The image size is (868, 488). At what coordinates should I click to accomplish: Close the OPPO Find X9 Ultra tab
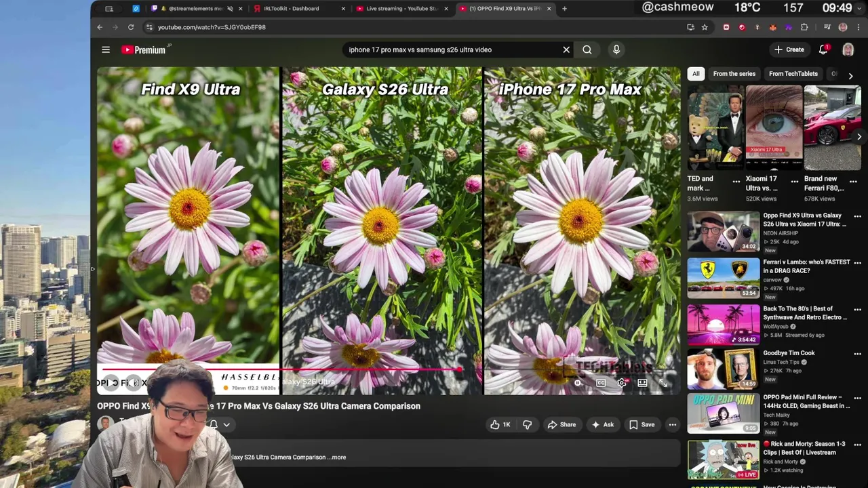pos(549,9)
